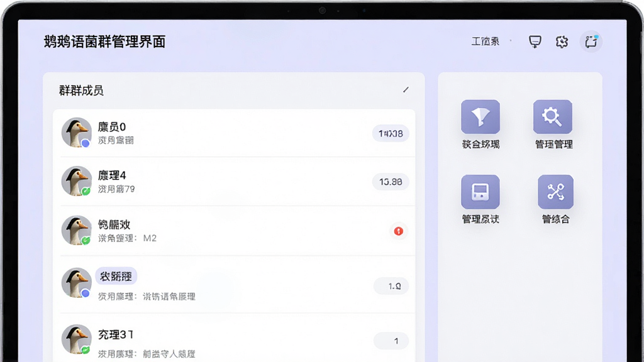This screenshot has width=644, height=362.
Task: Click the 工作系 label in the header
Action: [x=485, y=41]
